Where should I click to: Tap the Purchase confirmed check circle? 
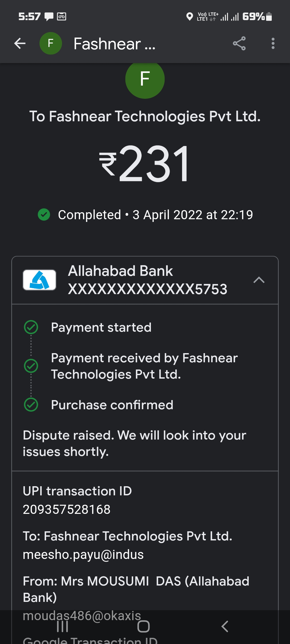31,405
